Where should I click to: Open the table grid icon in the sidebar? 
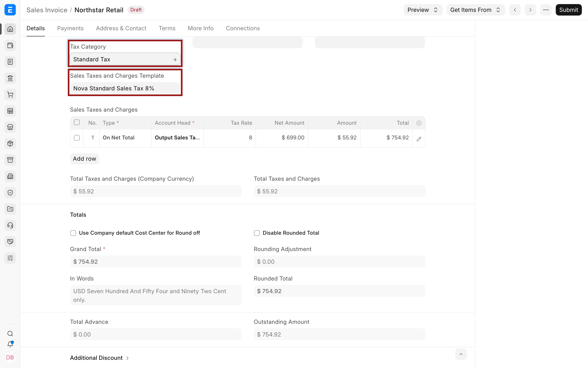tap(10, 111)
